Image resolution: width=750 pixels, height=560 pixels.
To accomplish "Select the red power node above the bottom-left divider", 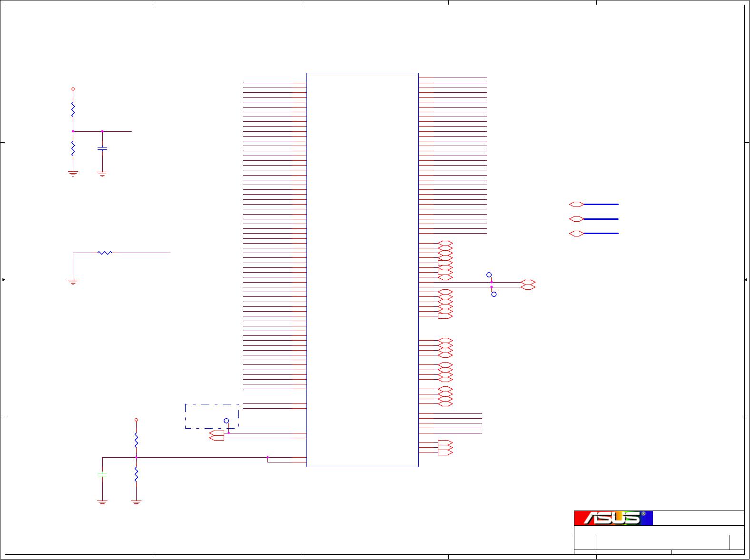I will pos(136,420).
